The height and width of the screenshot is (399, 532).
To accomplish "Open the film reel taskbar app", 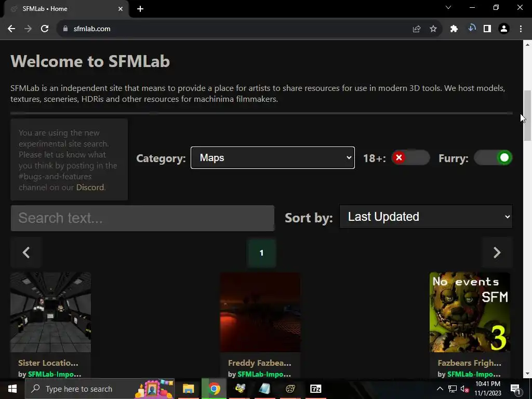I will click(290, 389).
